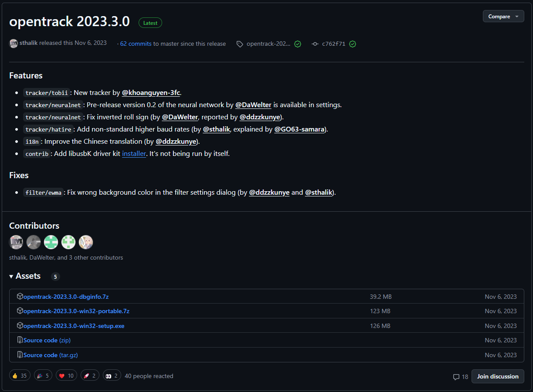
Task: Open the commit hash c762f71
Action: pyautogui.click(x=333, y=44)
